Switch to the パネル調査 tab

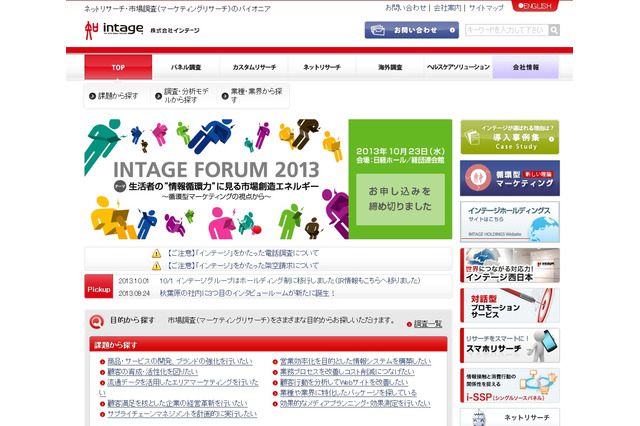point(186,68)
